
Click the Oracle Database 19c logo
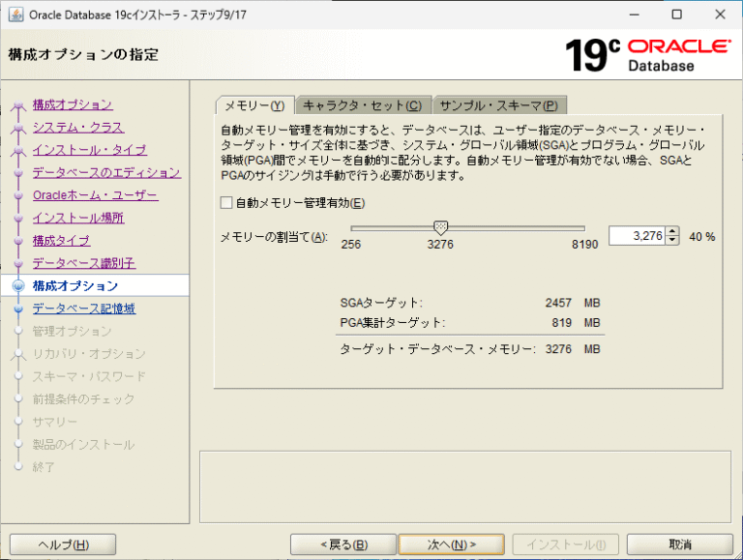[648, 55]
